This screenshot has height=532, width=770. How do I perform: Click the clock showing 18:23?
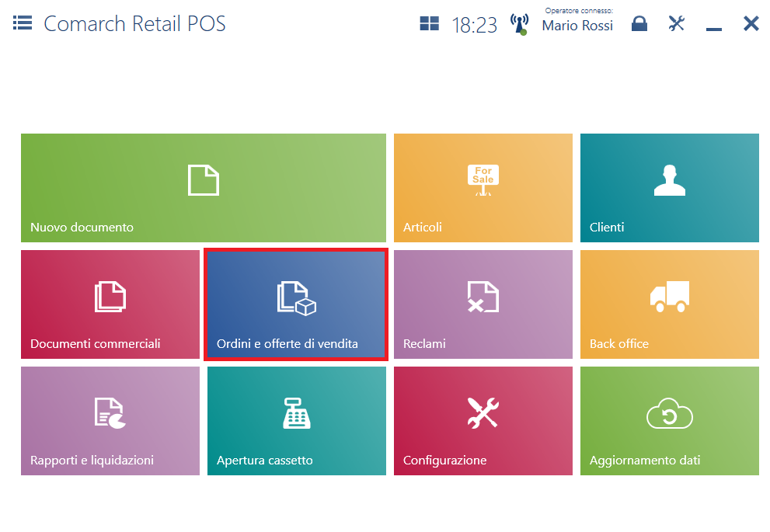pyautogui.click(x=475, y=25)
